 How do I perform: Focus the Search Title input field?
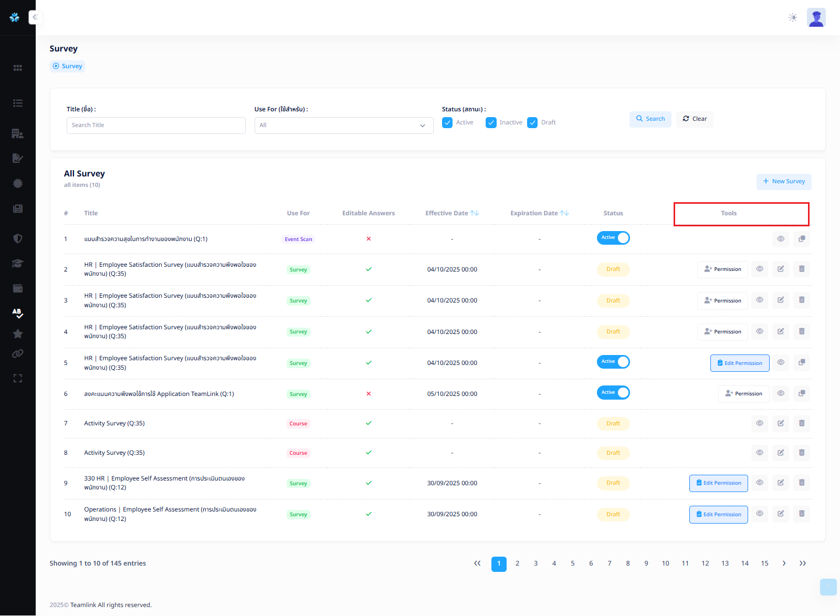point(156,126)
